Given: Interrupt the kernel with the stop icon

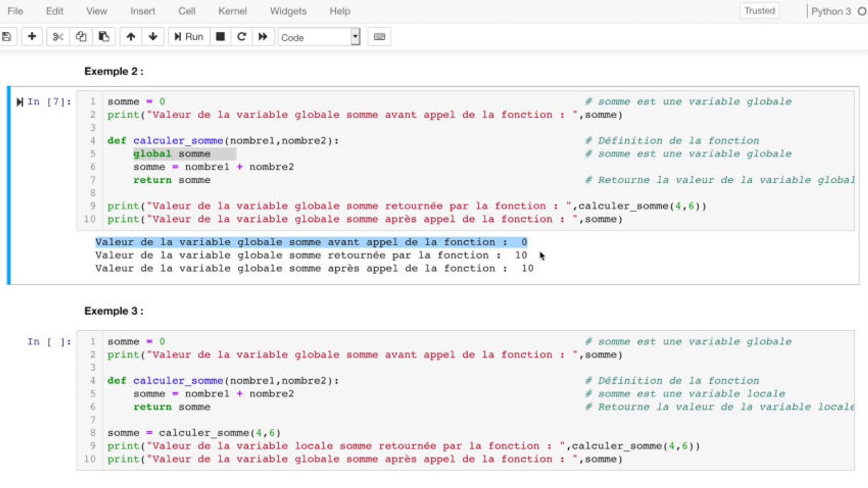Looking at the screenshot, I should 220,37.
